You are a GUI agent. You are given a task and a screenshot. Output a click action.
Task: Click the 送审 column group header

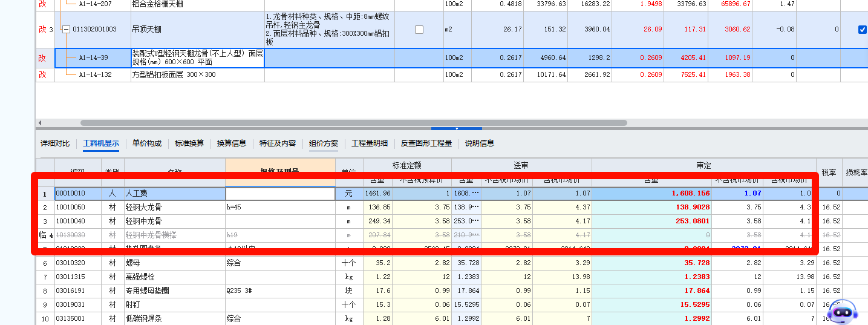[521, 165]
